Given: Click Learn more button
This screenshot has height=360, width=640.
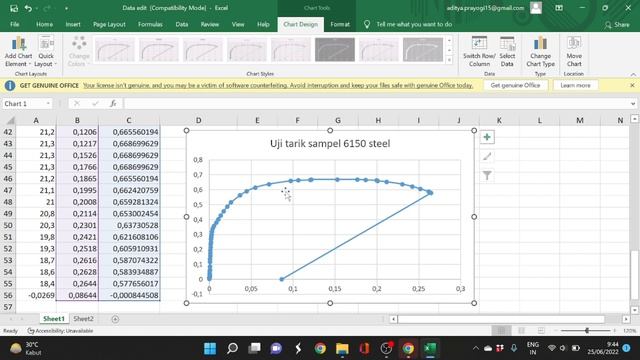Looking at the screenshot, I should click(575, 85).
